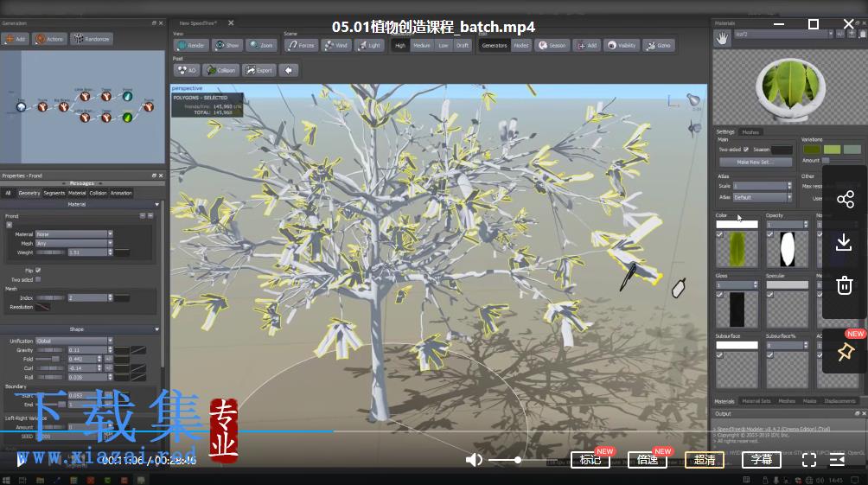868x485 pixels.
Task: Click the 倍速 playback speed button
Action: click(648, 460)
